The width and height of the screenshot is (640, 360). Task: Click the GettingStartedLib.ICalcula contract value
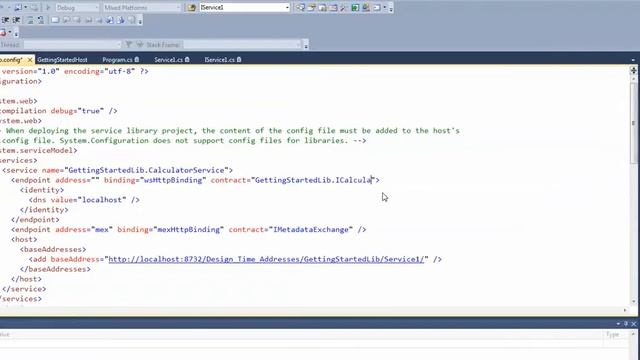(x=313, y=180)
